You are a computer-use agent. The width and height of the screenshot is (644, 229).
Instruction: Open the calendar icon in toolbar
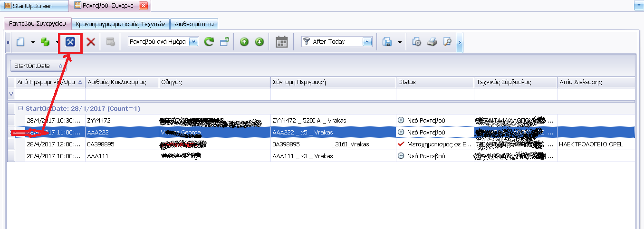click(x=282, y=42)
